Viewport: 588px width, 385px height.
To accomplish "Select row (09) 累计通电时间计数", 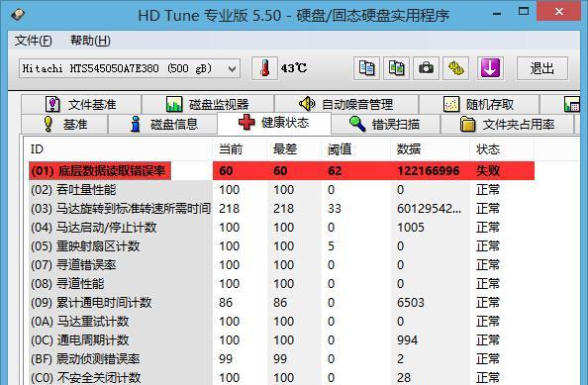I will tap(281, 302).
